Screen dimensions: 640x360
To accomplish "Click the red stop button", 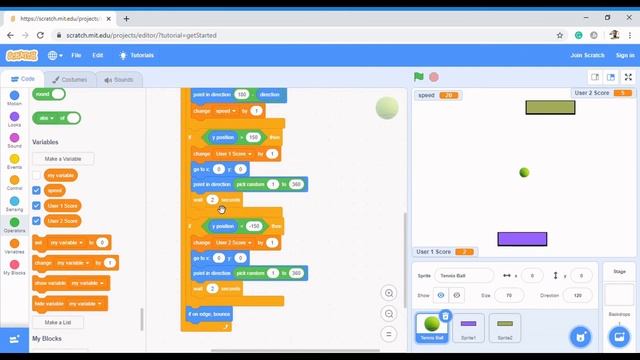I will 434,77.
